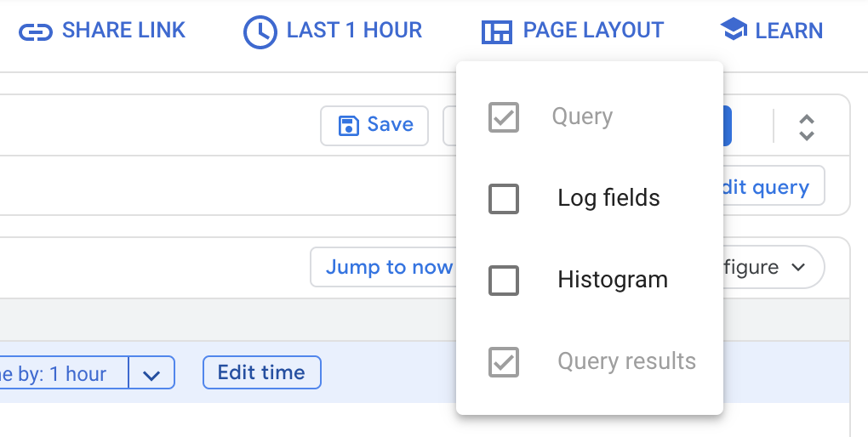Click the greyed-out Query results checkbox
This screenshot has width=868, height=437.
[504, 362]
